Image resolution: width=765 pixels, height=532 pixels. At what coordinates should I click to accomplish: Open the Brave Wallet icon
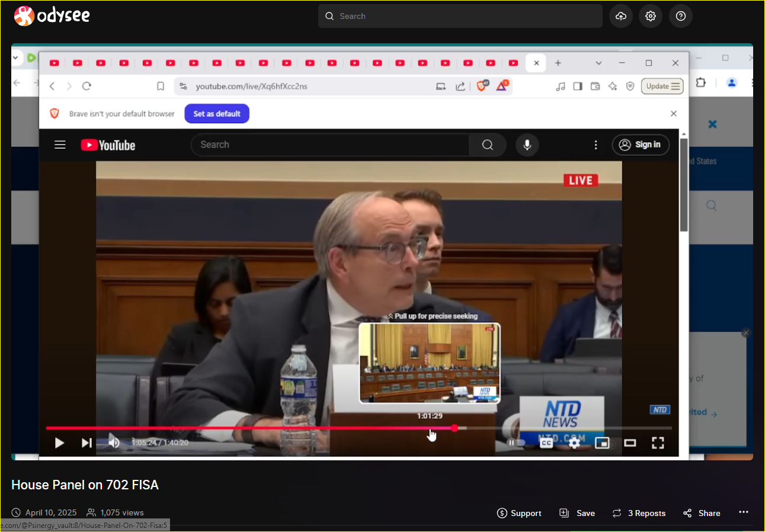(x=596, y=86)
